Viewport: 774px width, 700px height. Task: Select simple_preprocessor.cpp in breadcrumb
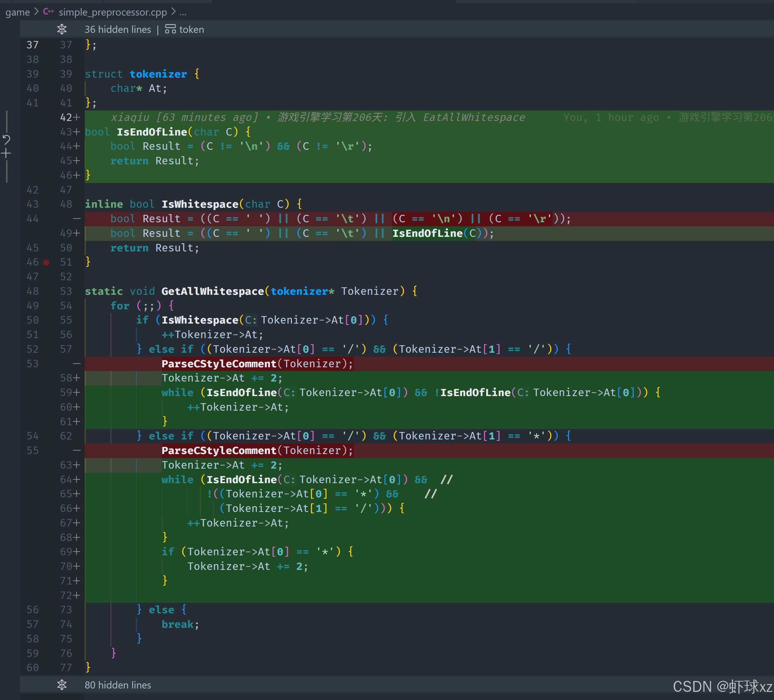coord(113,12)
